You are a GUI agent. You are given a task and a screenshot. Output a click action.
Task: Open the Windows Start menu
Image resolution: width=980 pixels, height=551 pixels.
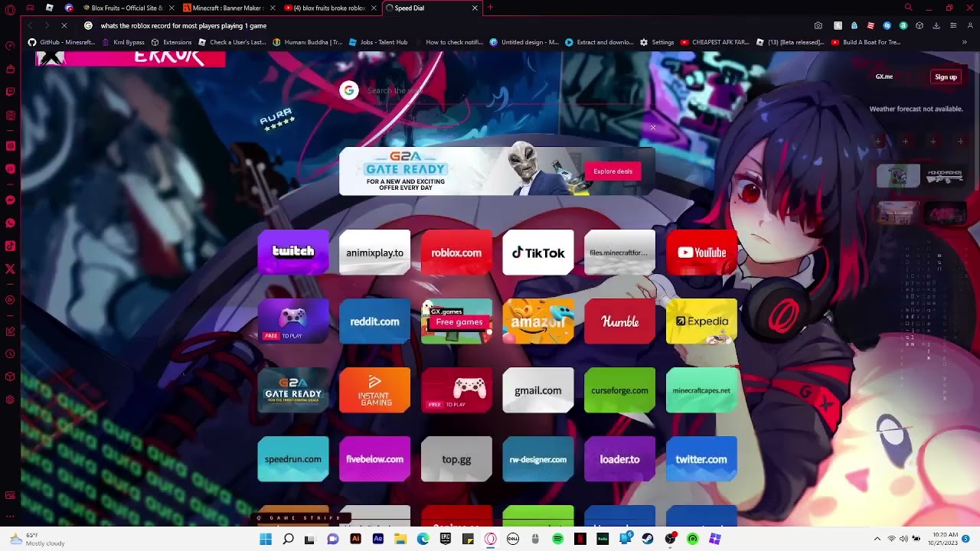click(266, 539)
